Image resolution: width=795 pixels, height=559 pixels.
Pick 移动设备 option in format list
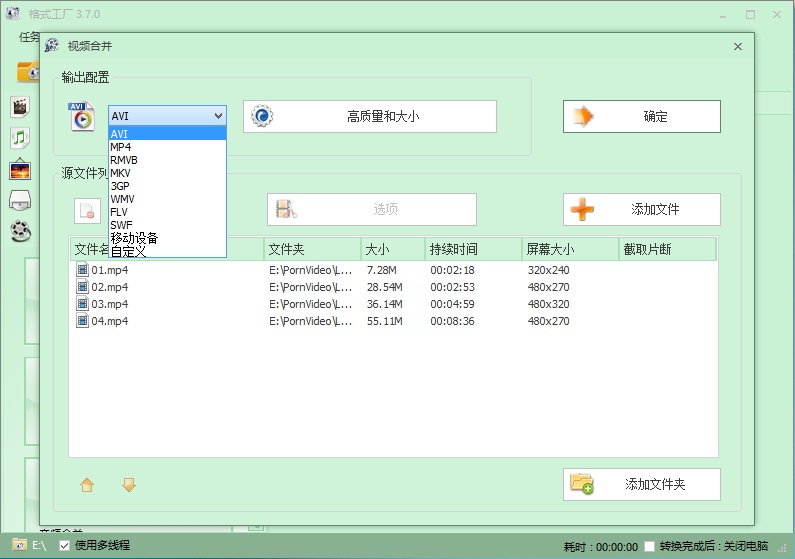(x=134, y=238)
